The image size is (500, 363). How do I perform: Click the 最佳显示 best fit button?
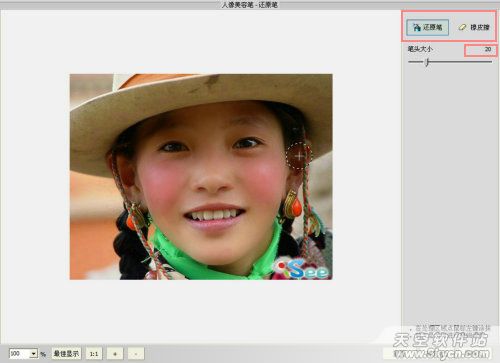coord(66,353)
